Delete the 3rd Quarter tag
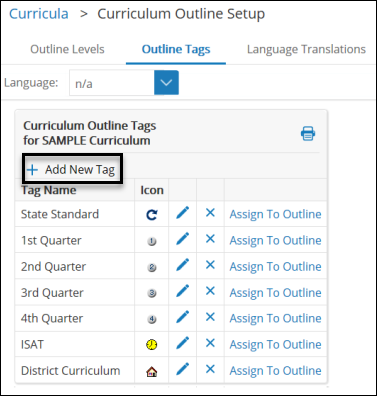The width and height of the screenshot is (377, 396). point(210,291)
